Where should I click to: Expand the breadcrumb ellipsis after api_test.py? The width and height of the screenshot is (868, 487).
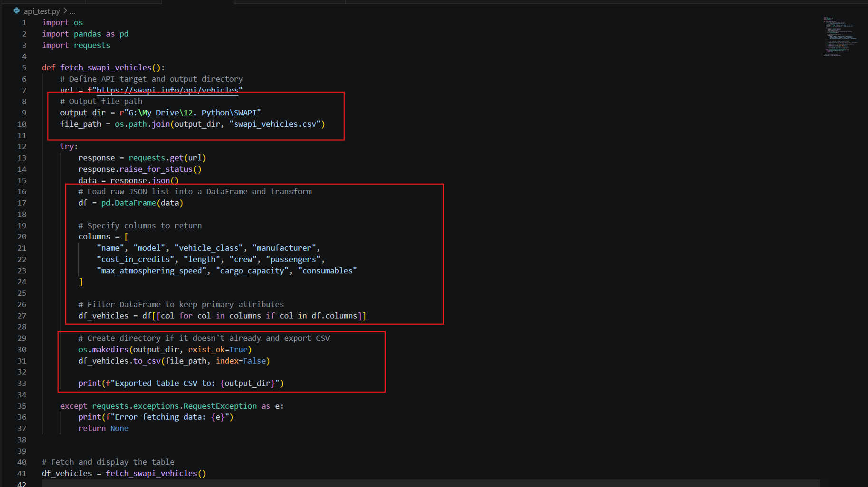tap(72, 11)
